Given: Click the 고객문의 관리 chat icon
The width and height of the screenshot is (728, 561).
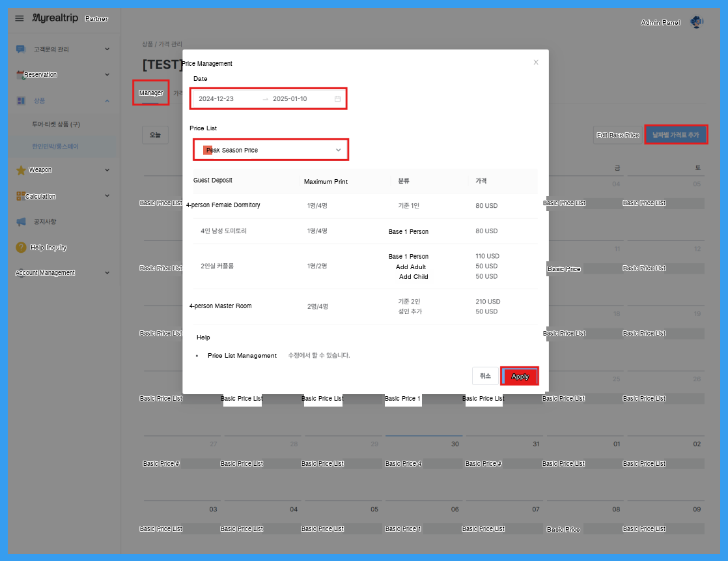Looking at the screenshot, I should click(x=21, y=49).
